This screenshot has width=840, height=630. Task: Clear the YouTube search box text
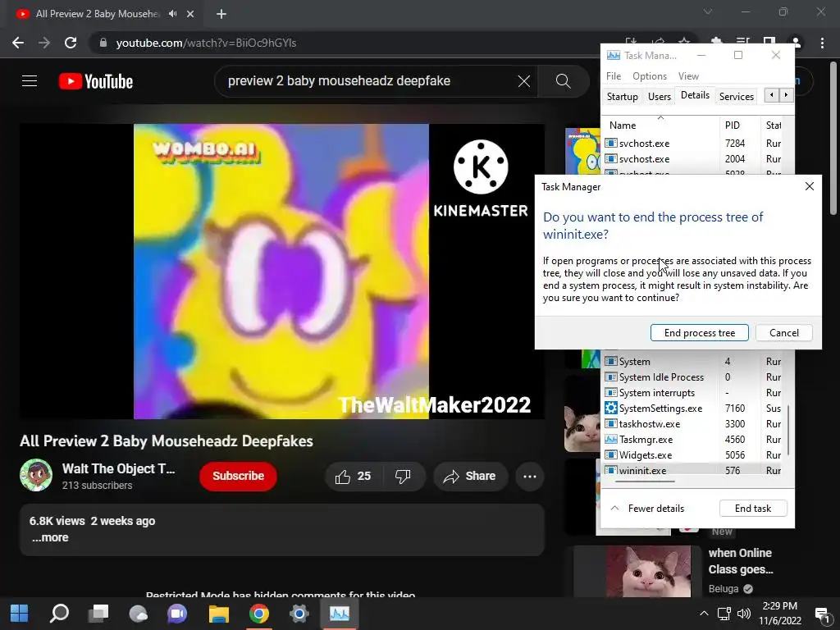[x=524, y=81]
